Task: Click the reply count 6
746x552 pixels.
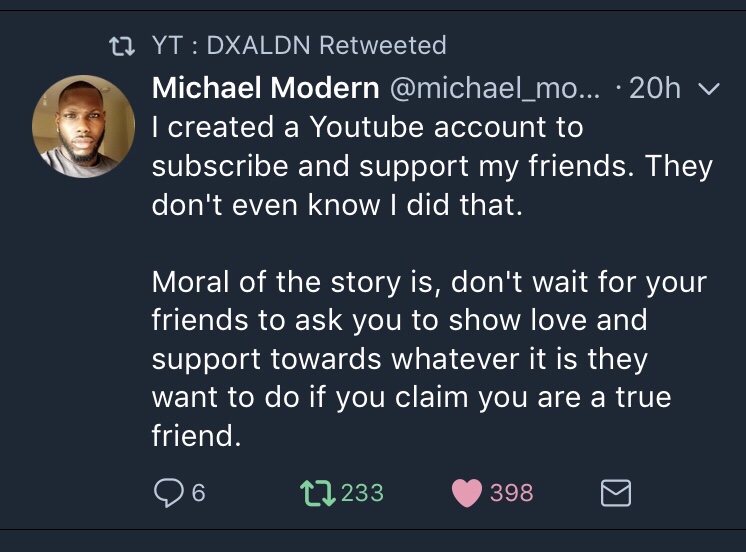Action: [x=198, y=493]
